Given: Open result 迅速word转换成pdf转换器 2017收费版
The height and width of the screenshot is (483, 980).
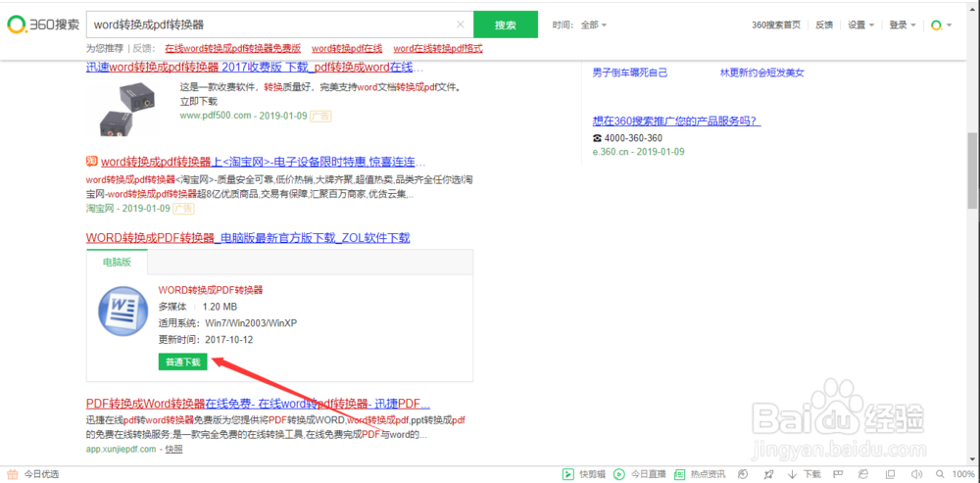Looking at the screenshot, I should (255, 68).
